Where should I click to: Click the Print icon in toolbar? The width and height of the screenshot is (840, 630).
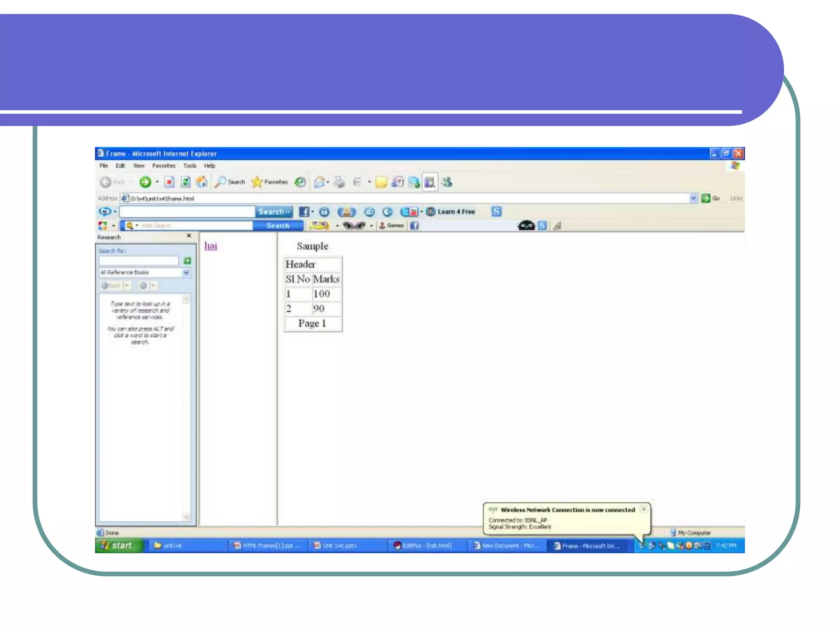pyautogui.click(x=339, y=182)
